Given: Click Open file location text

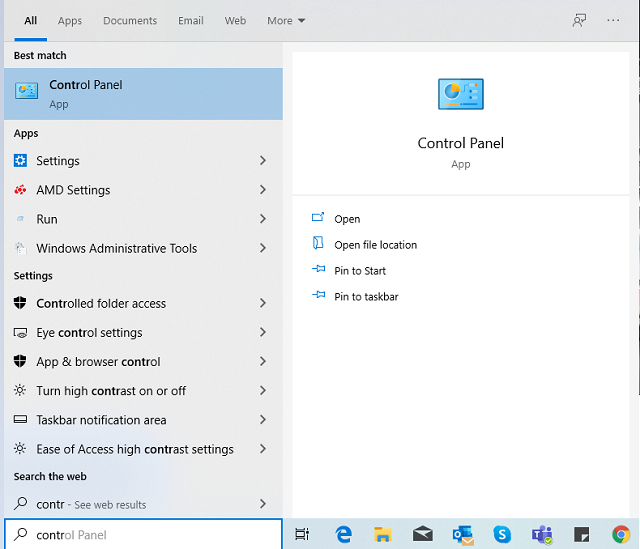Looking at the screenshot, I should pos(376,245).
